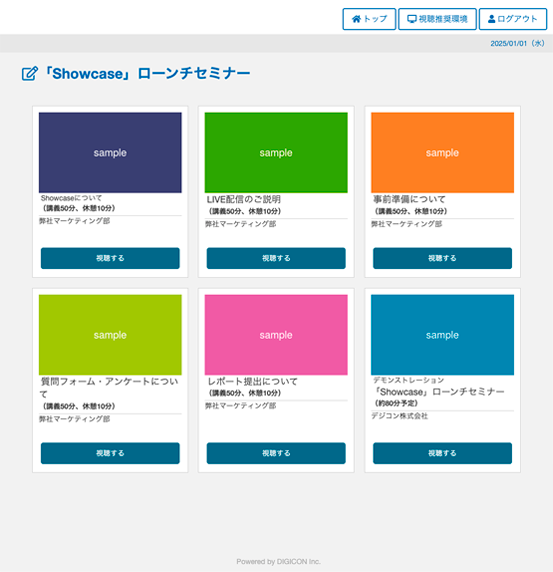Viewport: 553px width, 572px height.
Task: Click 「Showcase」ローンチセミナー text in blue card
Action: [x=439, y=392]
